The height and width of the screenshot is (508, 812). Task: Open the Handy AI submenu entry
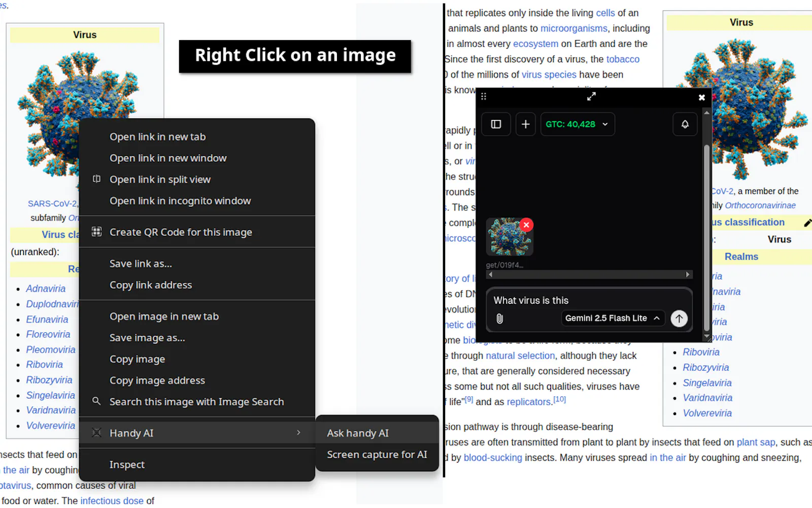point(197,433)
